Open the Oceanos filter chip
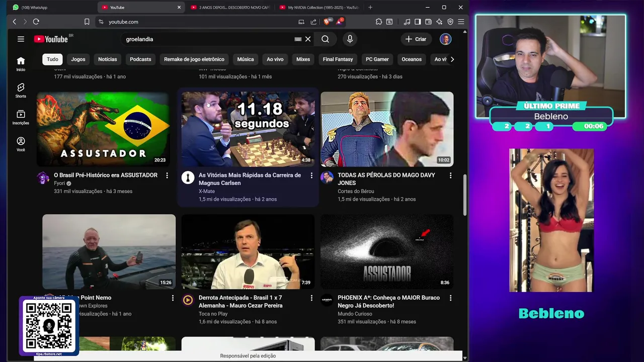The image size is (644, 362). pos(412,59)
